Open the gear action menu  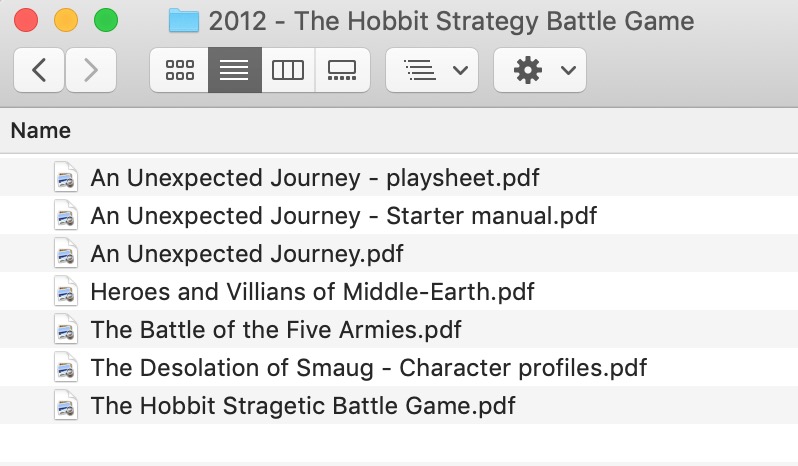[540, 70]
